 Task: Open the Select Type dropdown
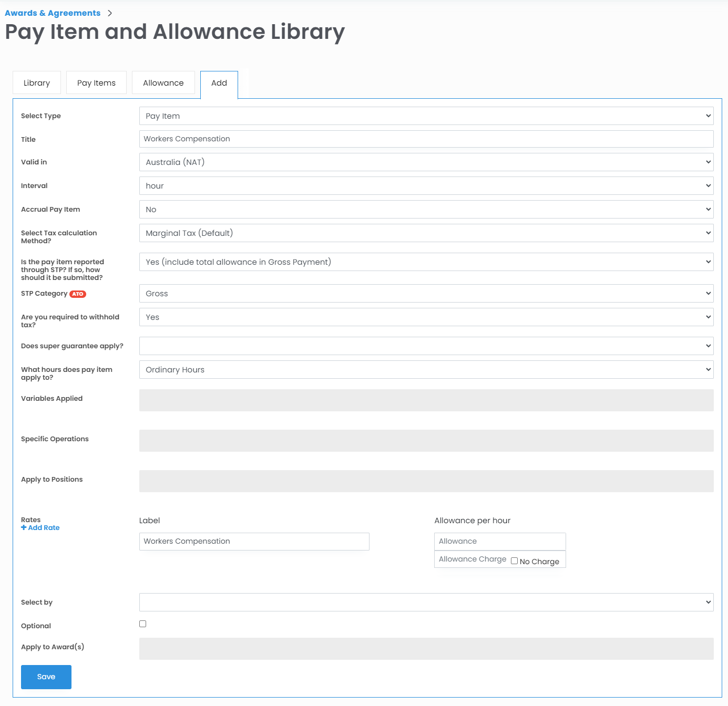tap(426, 116)
